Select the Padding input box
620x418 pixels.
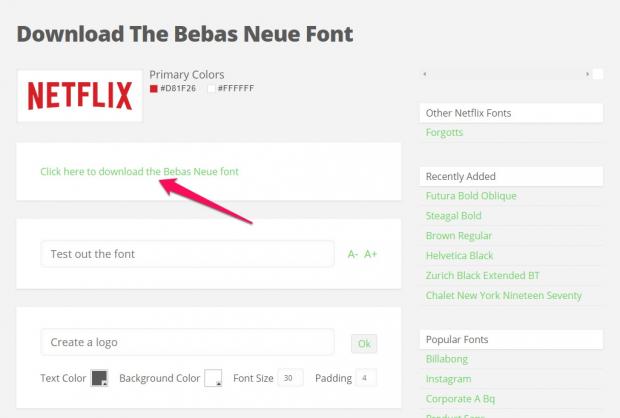tap(366, 378)
